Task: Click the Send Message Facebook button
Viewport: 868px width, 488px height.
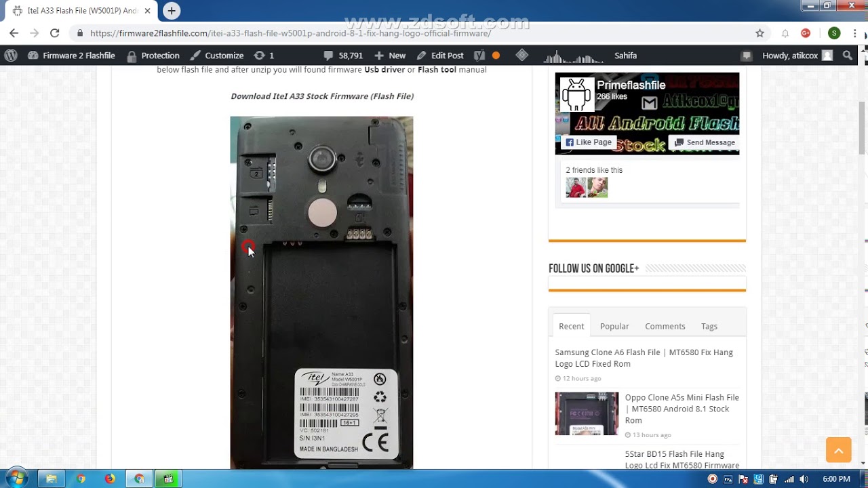Action: (x=703, y=142)
